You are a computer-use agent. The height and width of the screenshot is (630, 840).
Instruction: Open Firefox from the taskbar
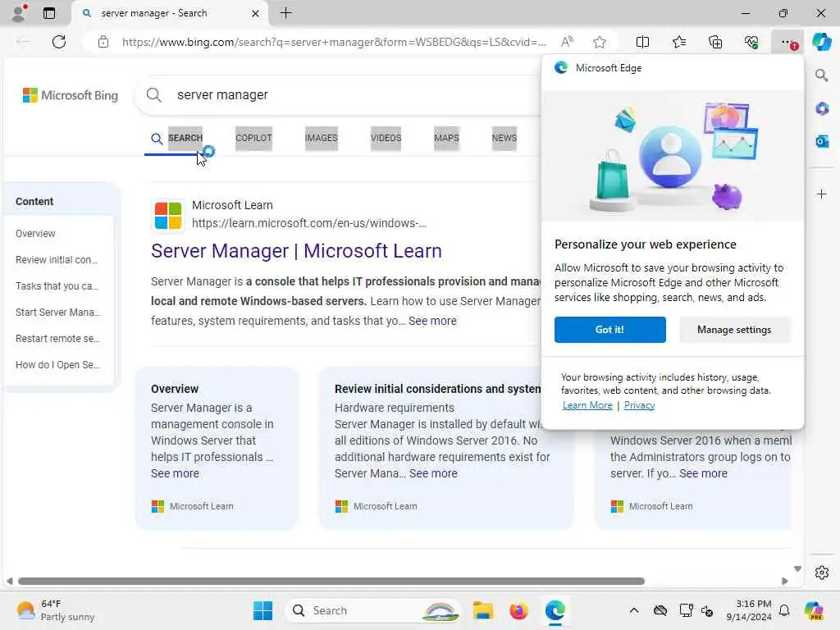click(x=518, y=610)
